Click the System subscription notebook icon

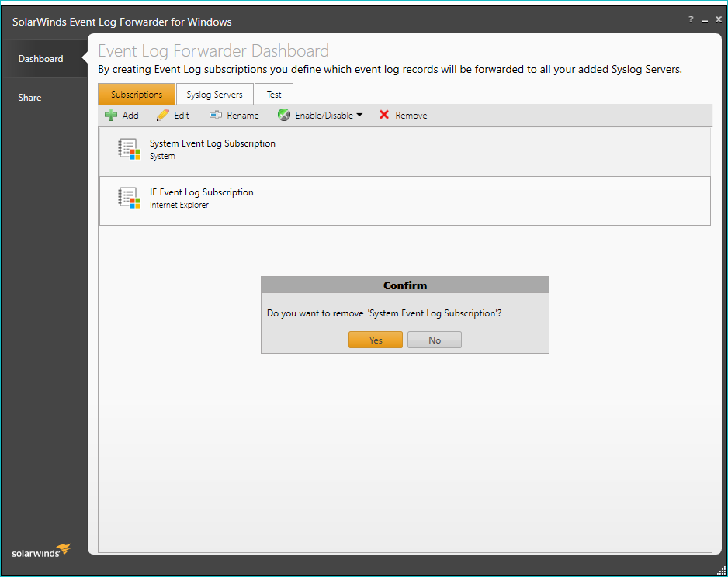[x=128, y=149]
